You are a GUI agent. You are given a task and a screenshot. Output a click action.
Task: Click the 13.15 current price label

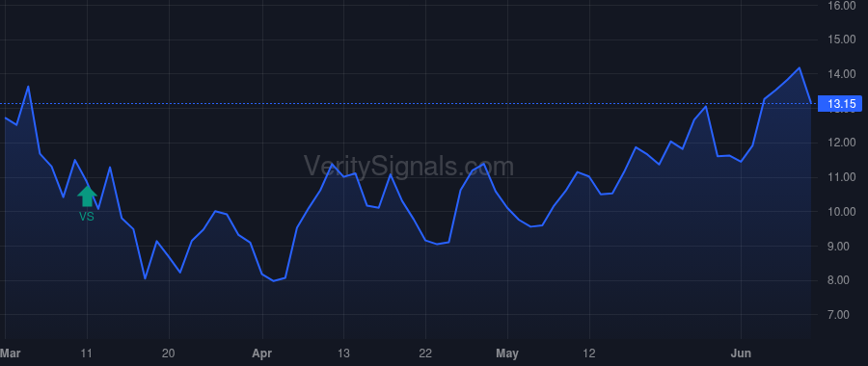click(841, 104)
